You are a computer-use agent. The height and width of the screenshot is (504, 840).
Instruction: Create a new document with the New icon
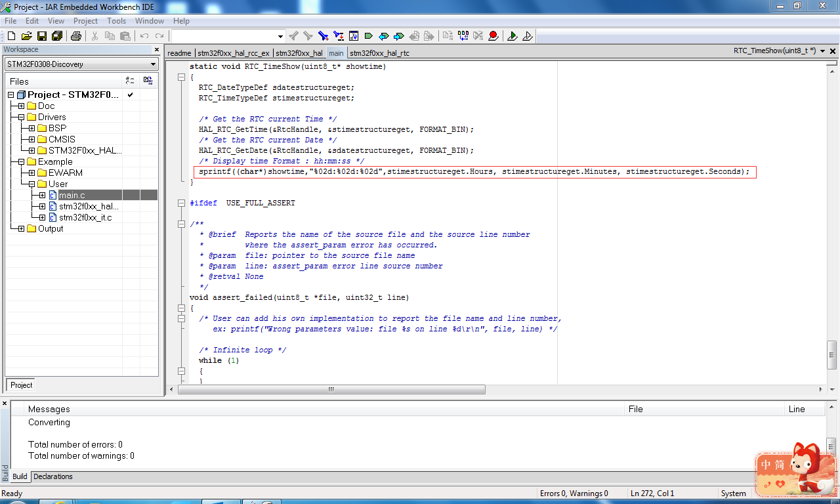(x=11, y=36)
